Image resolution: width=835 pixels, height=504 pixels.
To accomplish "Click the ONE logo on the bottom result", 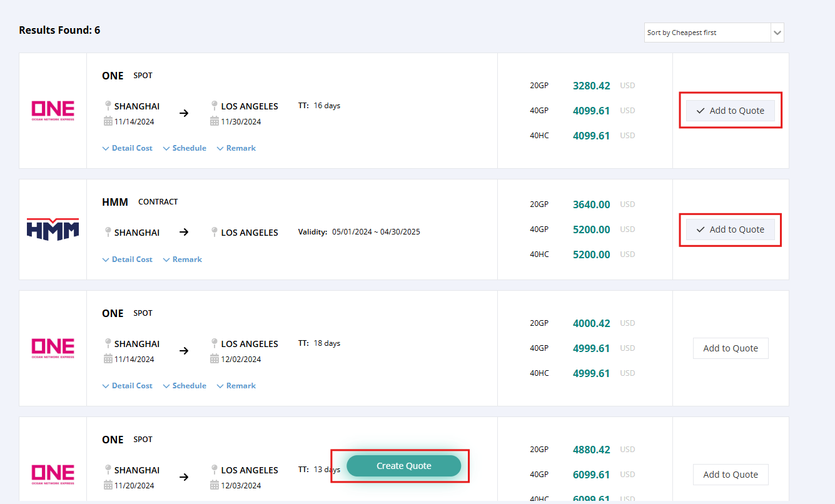I will coord(53,473).
